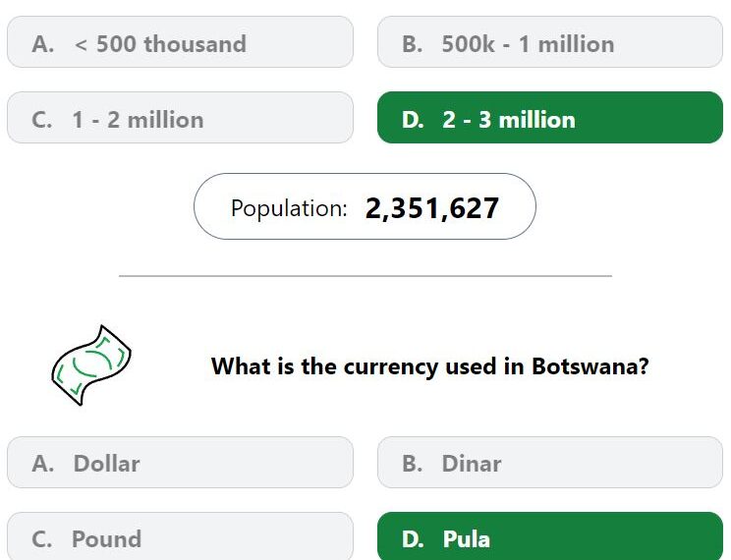
Task: Pick Pound as Botswana's currency
Action: (180, 536)
